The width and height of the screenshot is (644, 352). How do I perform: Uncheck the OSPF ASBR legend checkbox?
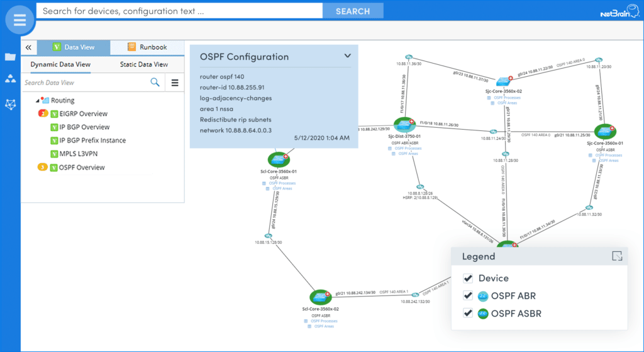click(468, 314)
